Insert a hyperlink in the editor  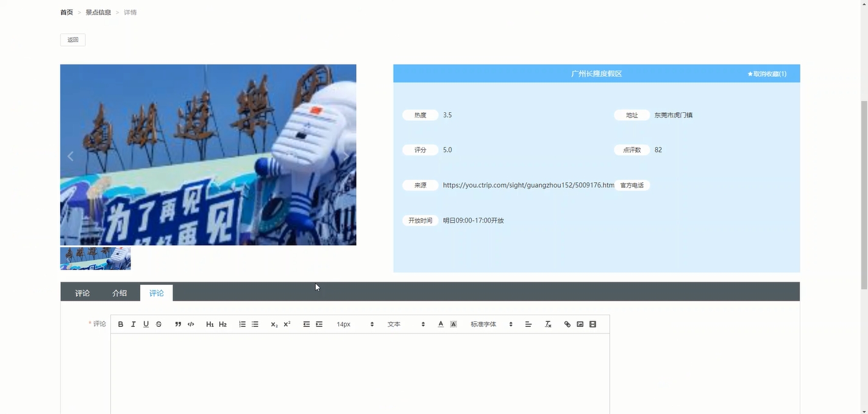567,324
